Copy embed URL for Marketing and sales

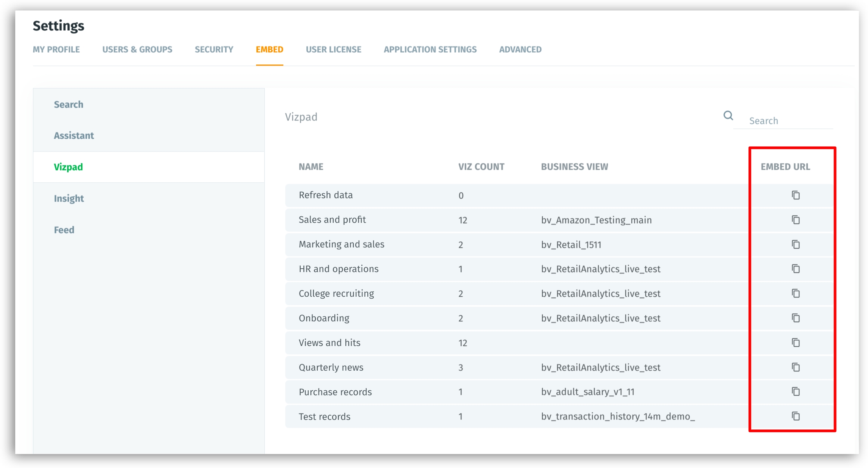[795, 244]
